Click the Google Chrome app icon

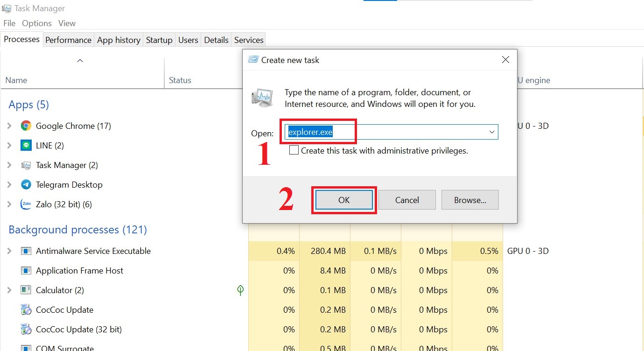point(26,126)
